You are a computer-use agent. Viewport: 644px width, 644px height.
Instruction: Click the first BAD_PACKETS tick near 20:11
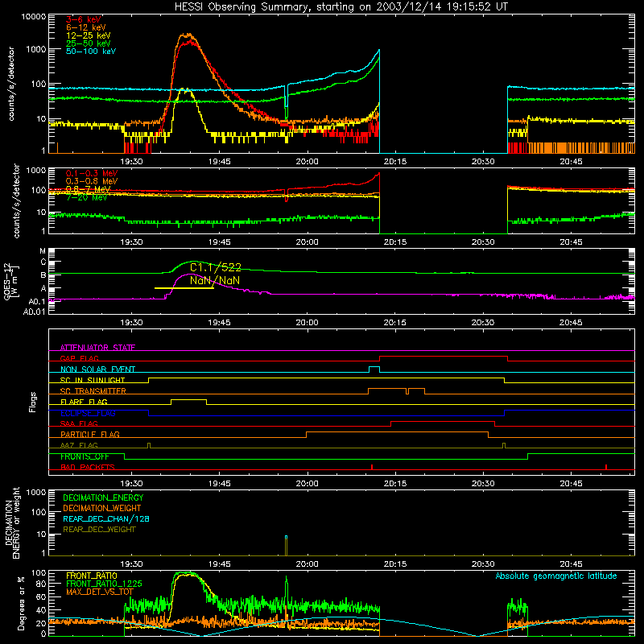click(372, 467)
